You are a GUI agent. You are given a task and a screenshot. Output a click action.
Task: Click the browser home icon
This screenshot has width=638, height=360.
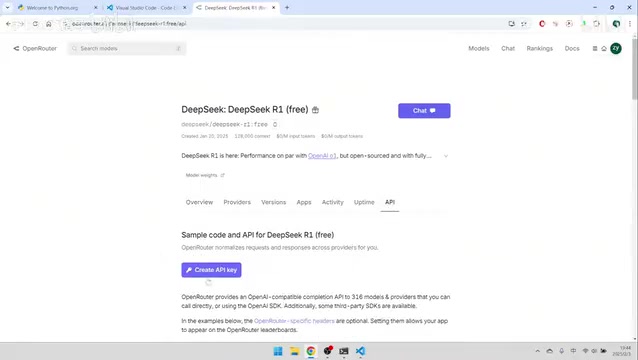tap(49, 24)
